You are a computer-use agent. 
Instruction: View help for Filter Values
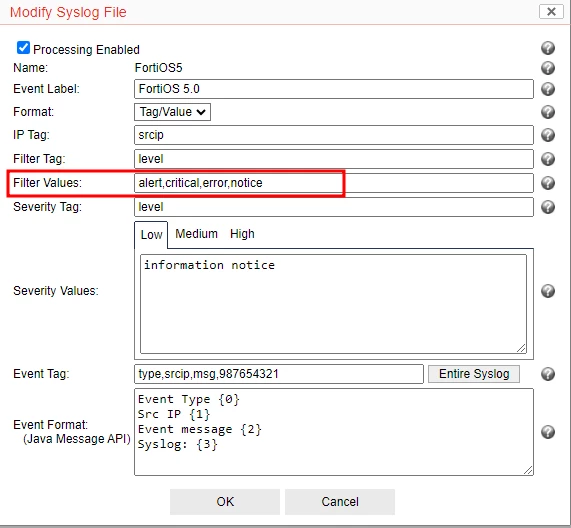[548, 183]
